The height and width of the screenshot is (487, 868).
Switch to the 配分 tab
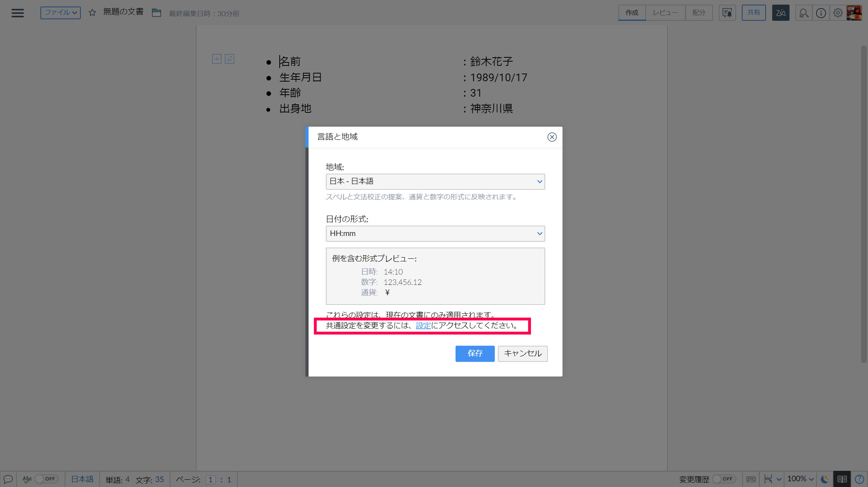[x=699, y=13]
